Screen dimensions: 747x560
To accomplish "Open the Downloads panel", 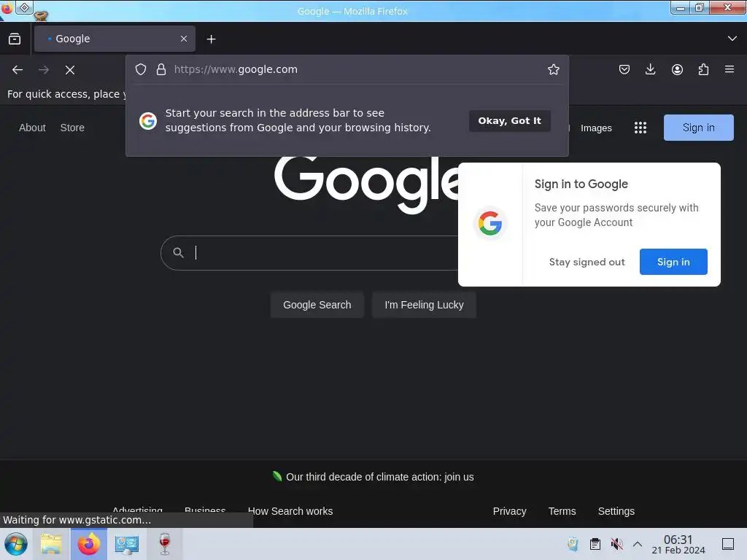I will tap(650, 69).
